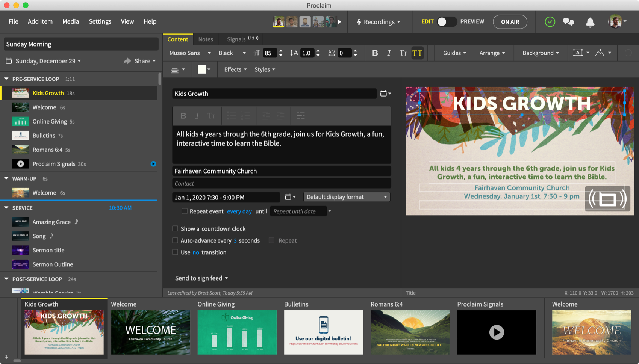The width and height of the screenshot is (639, 364).
Task: Open the Media menu
Action: click(71, 21)
